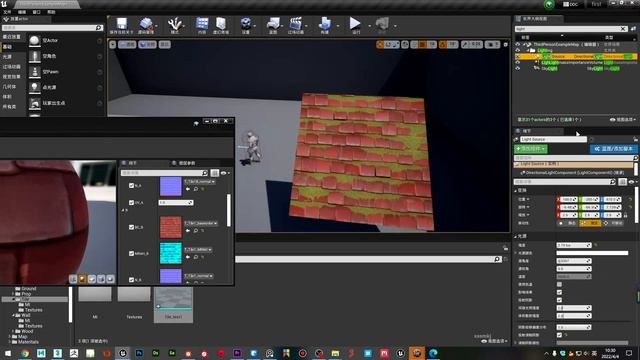Viewport: 640px width, 360px height.
Task: Click the white Light Color swatch
Action: point(592,253)
